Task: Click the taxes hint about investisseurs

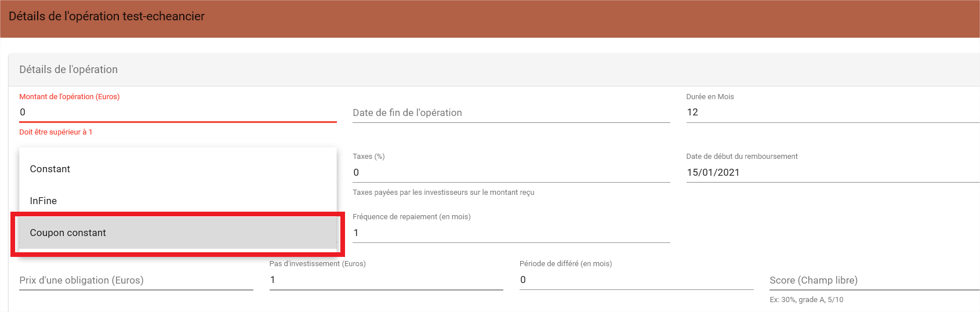Action: tap(444, 193)
